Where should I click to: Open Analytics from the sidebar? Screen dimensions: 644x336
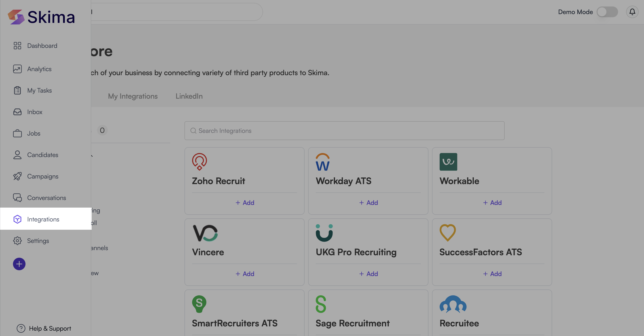(x=39, y=69)
